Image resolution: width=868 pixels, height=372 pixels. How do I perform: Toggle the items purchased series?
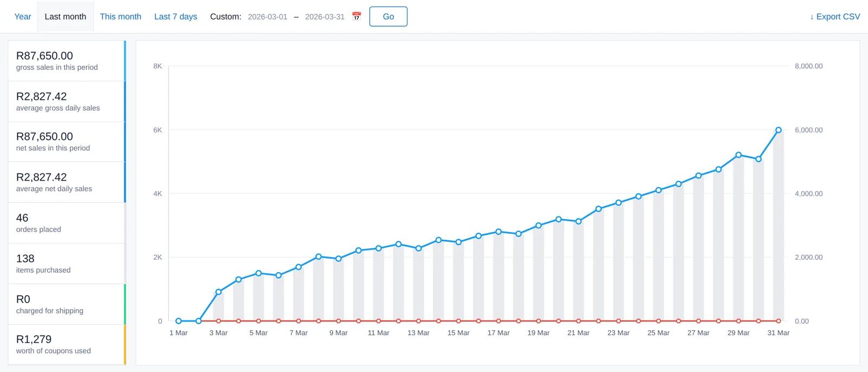[x=67, y=264]
